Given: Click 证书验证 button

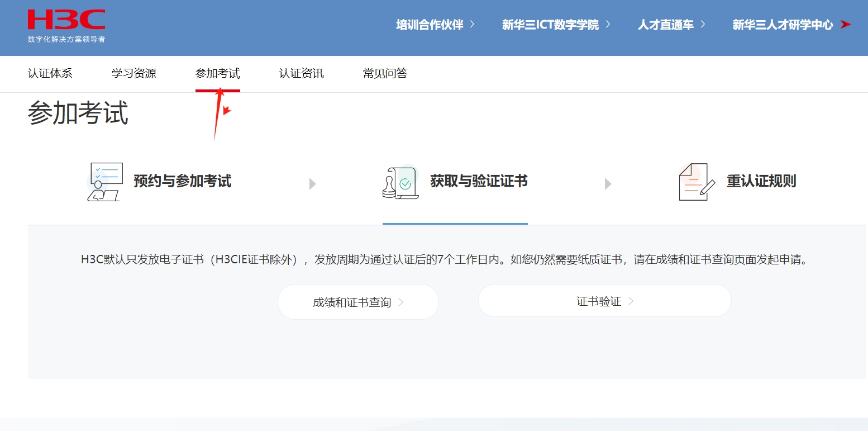Looking at the screenshot, I should [x=605, y=301].
